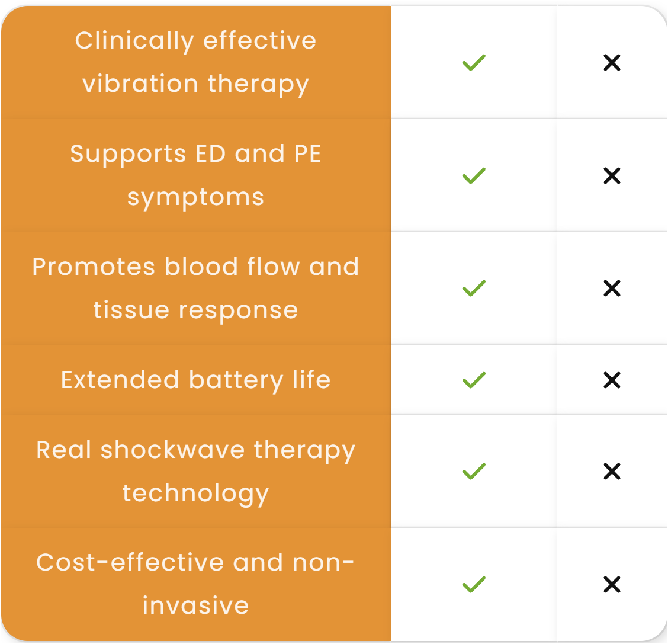Screen dimensions: 668x644
Task: Select the Clinically effective vibration therapy label
Action: [195, 62]
